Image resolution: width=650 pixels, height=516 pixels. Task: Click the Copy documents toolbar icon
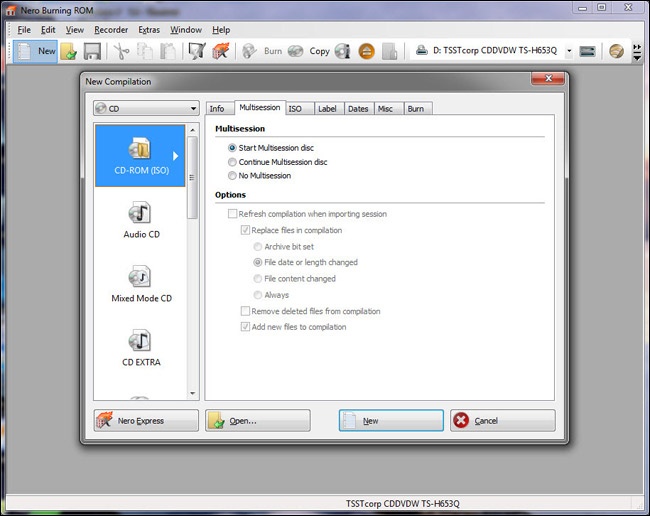pyautogui.click(x=145, y=51)
